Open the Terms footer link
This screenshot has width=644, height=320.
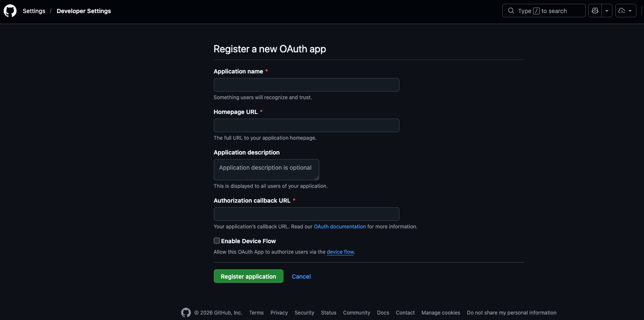pos(256,313)
